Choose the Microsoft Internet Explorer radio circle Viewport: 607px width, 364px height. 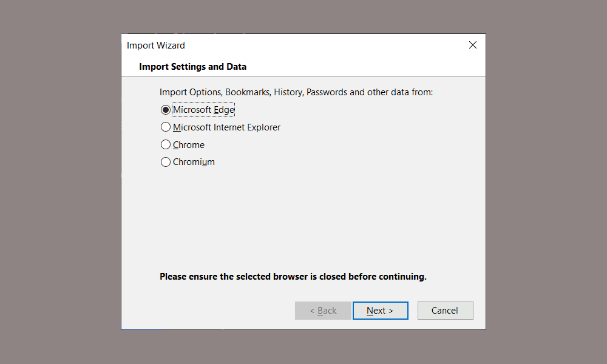165,127
